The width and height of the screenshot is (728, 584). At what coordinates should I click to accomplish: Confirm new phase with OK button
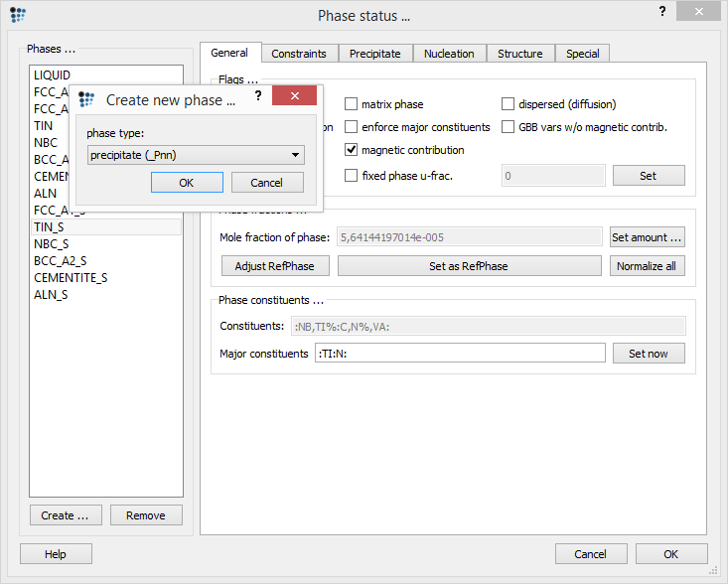coord(186,183)
